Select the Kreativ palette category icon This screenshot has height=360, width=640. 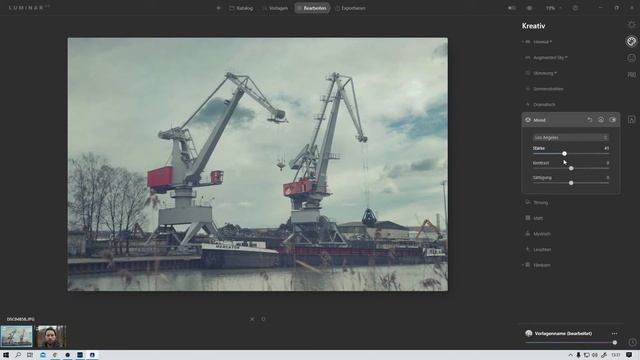tap(631, 41)
